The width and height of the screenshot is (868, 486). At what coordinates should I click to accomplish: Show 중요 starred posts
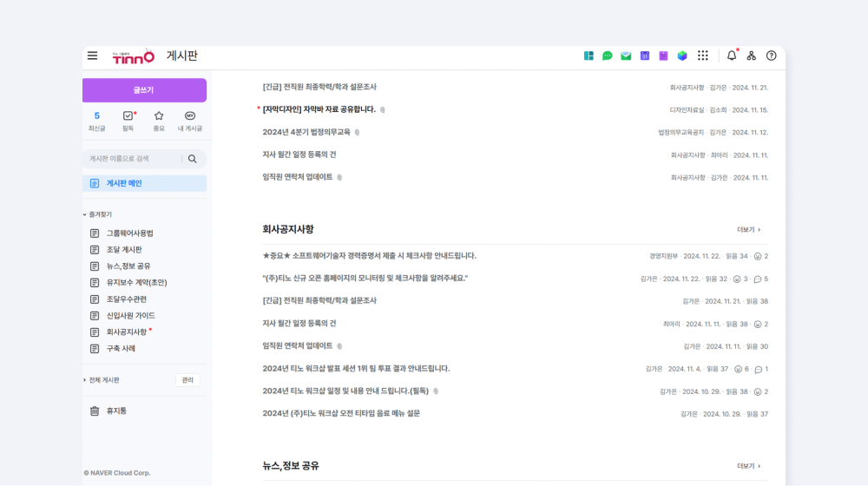click(x=159, y=121)
